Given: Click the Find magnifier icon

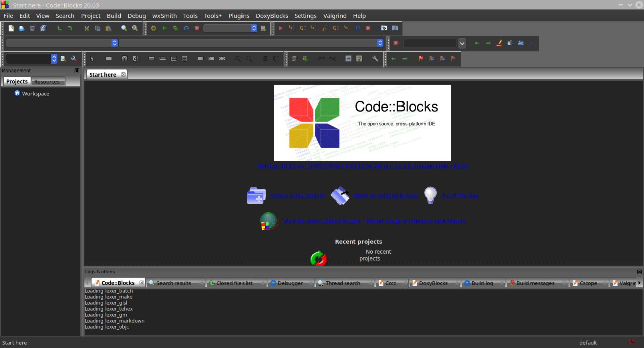Looking at the screenshot, I should [x=124, y=28].
